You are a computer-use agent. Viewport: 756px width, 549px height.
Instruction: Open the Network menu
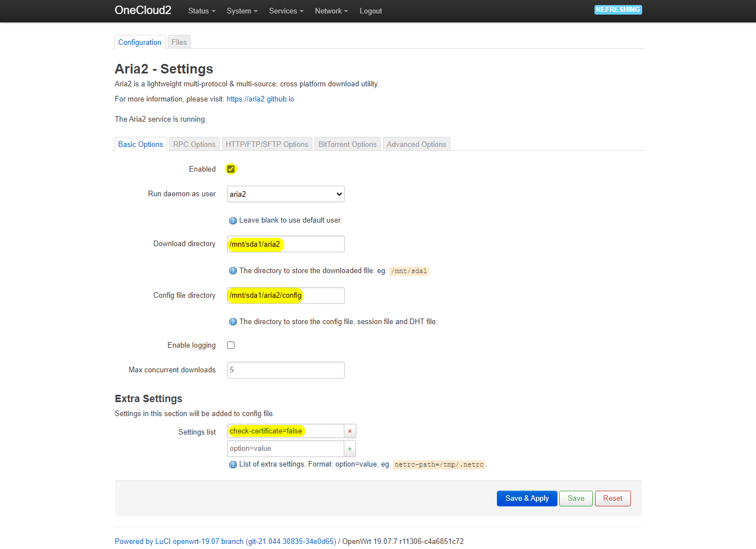point(331,11)
